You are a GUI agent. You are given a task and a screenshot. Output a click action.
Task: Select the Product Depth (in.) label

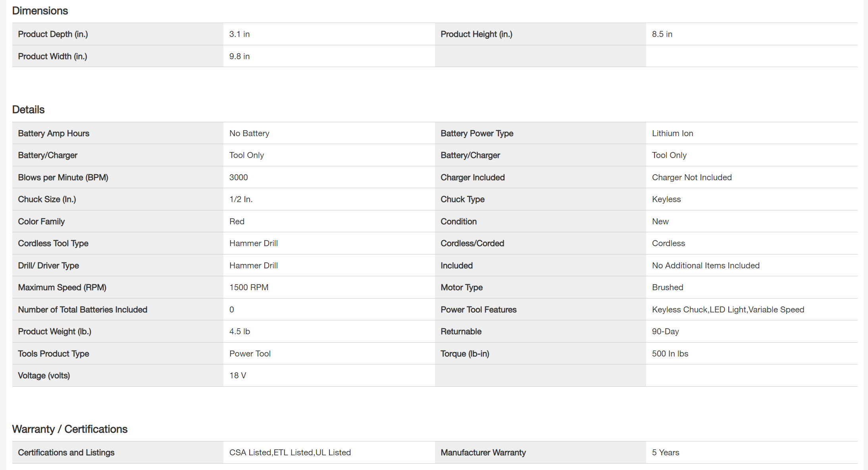[53, 34]
